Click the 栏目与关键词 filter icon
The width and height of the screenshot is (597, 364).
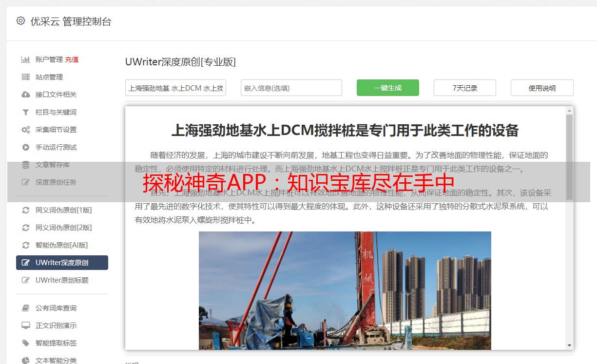[26, 112]
